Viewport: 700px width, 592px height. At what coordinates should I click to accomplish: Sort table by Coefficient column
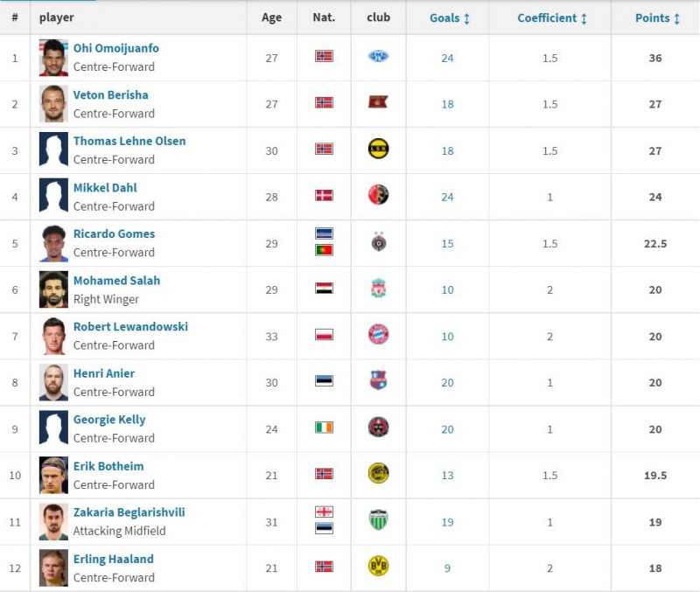(x=551, y=17)
